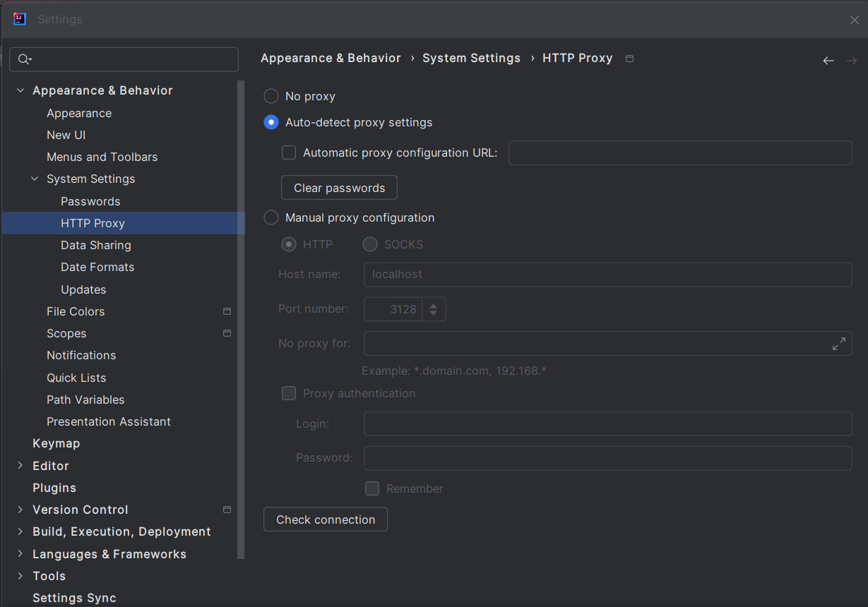Click the Clear passwords button
Viewport: 868px width, 607px height.
(x=340, y=188)
